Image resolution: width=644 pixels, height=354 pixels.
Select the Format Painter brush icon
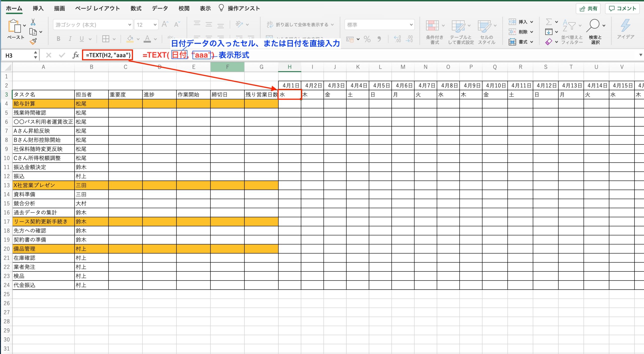[33, 42]
